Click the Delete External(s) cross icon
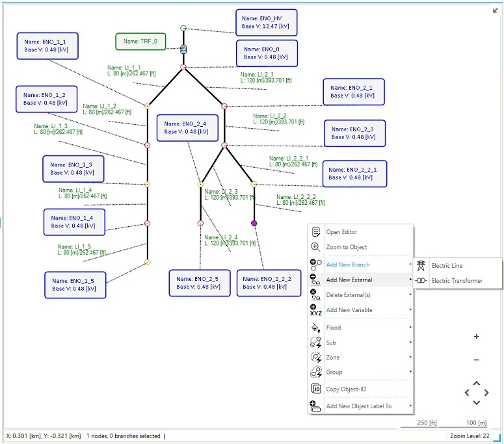 [315, 294]
